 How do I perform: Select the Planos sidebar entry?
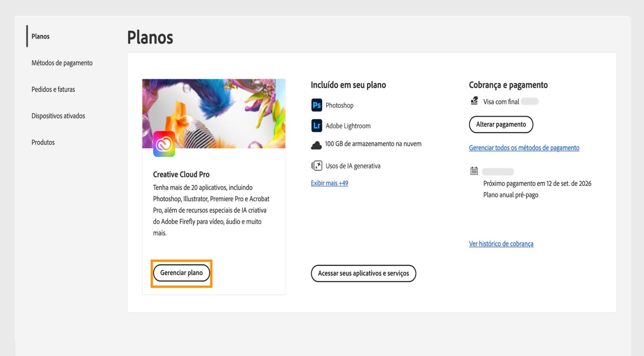[x=40, y=36]
